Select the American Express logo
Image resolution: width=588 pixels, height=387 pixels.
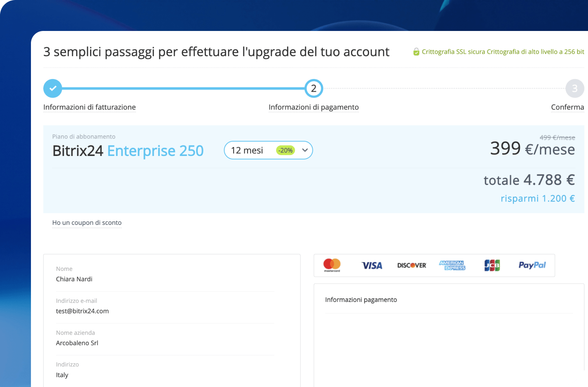point(452,265)
